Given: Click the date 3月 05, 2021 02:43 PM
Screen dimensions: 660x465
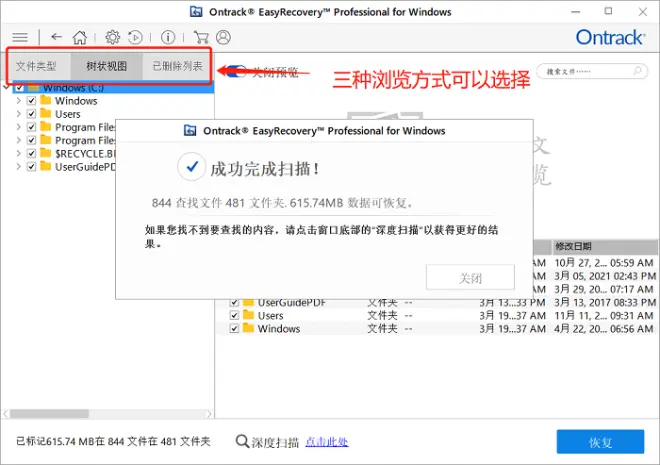Looking at the screenshot, I should pos(605,276).
